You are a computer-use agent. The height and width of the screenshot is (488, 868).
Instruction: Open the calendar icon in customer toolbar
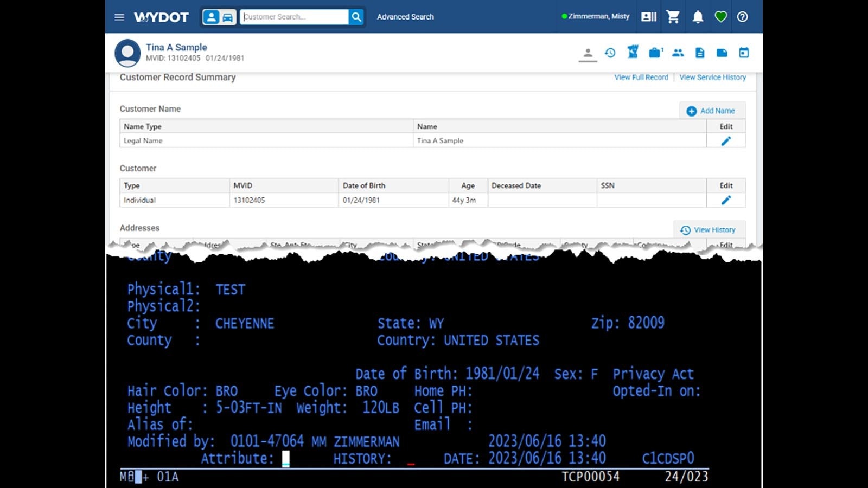point(744,53)
